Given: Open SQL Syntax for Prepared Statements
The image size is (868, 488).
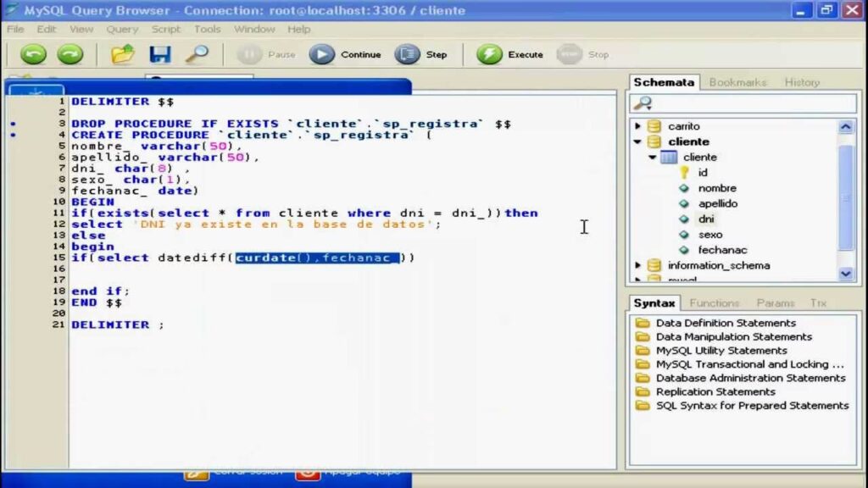Looking at the screenshot, I should pyautogui.click(x=752, y=405).
